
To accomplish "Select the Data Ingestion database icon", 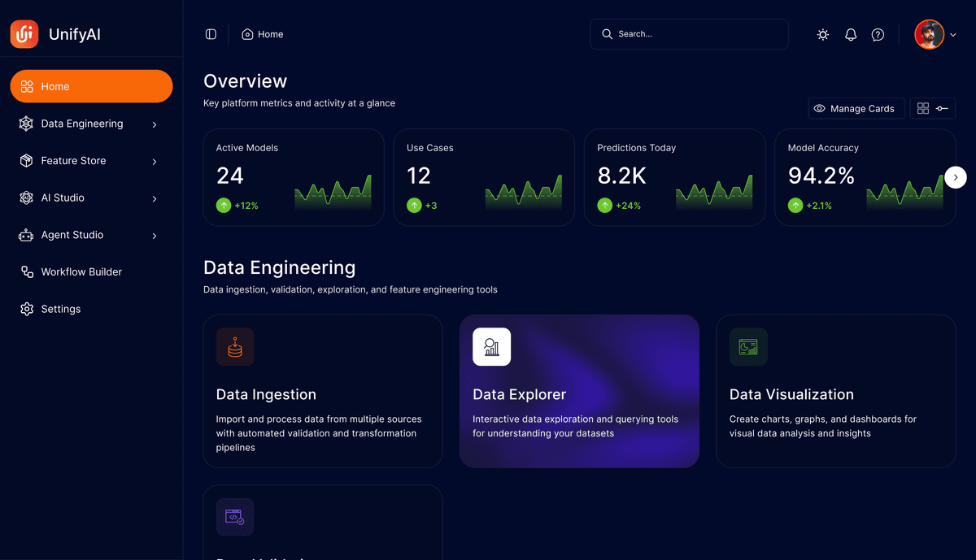I will [234, 346].
